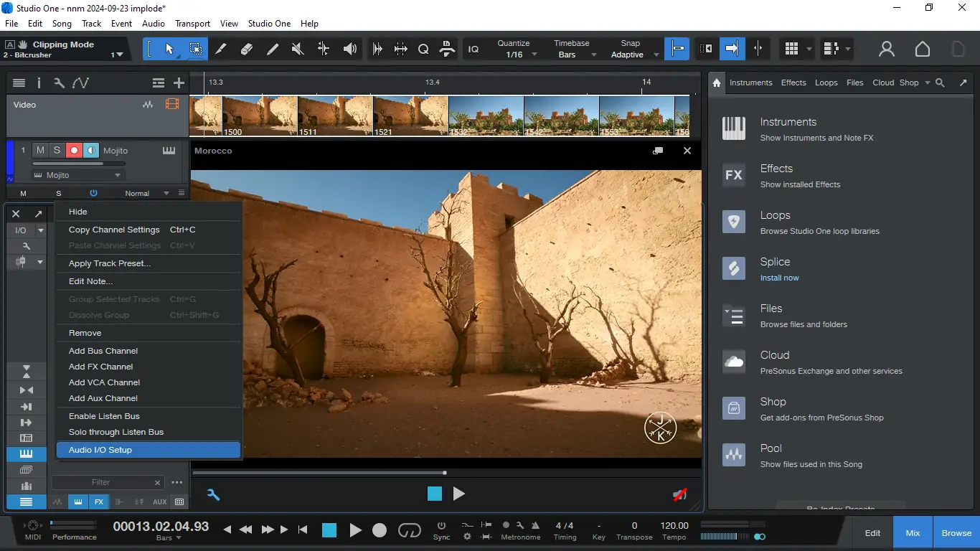Toggle record arm on Mojito track

(x=73, y=151)
